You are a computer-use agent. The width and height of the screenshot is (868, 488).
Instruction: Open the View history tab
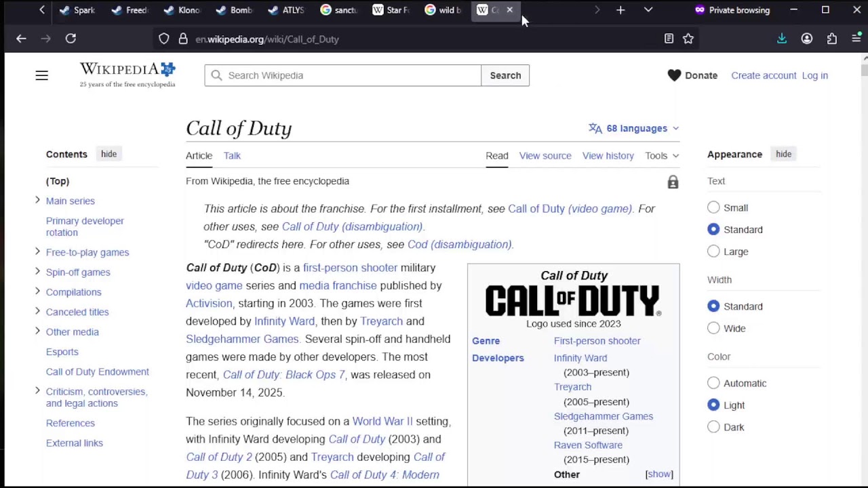click(608, 155)
